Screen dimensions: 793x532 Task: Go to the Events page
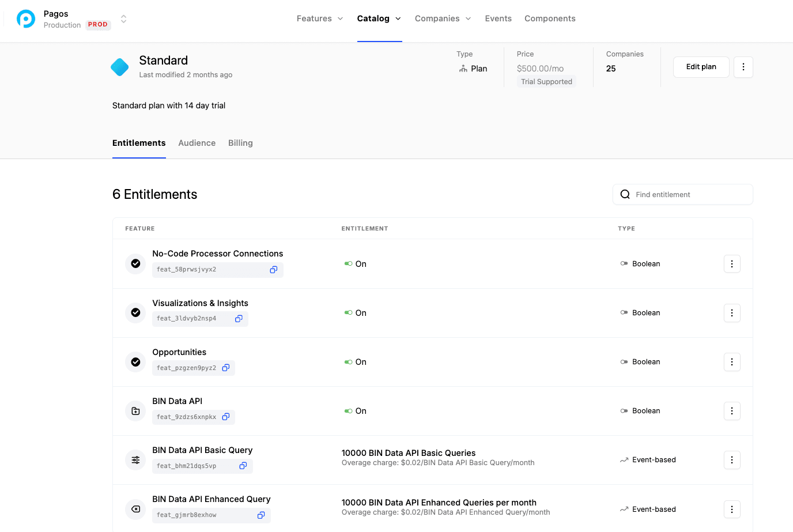point(498,18)
